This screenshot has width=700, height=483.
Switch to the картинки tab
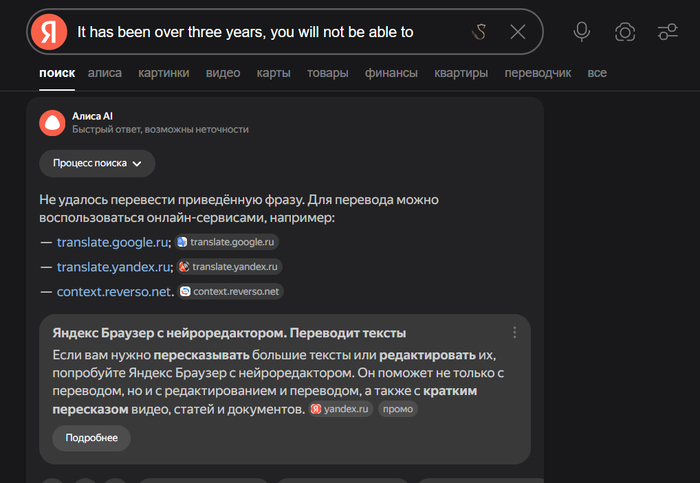point(164,74)
